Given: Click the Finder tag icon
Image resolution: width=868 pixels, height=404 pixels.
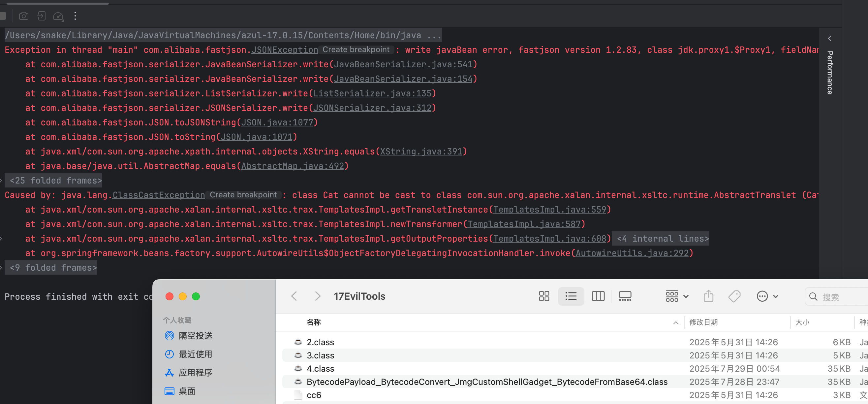Looking at the screenshot, I should click(x=734, y=296).
